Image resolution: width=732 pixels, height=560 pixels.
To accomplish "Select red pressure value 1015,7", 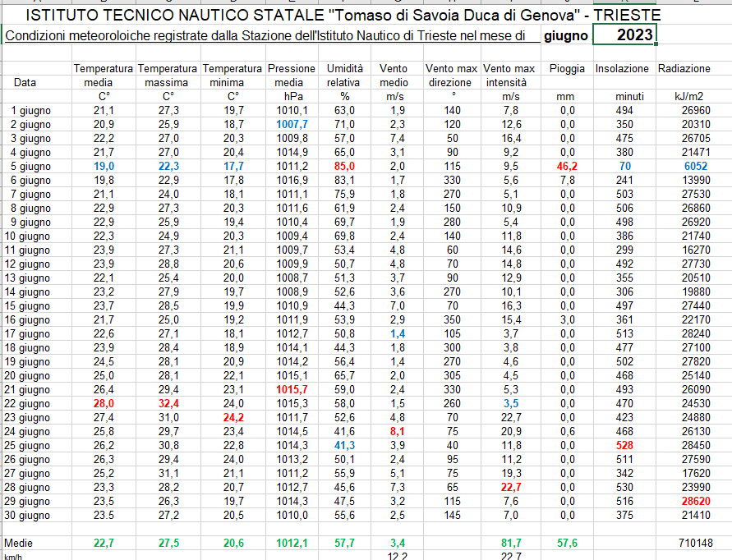I will [x=292, y=390].
